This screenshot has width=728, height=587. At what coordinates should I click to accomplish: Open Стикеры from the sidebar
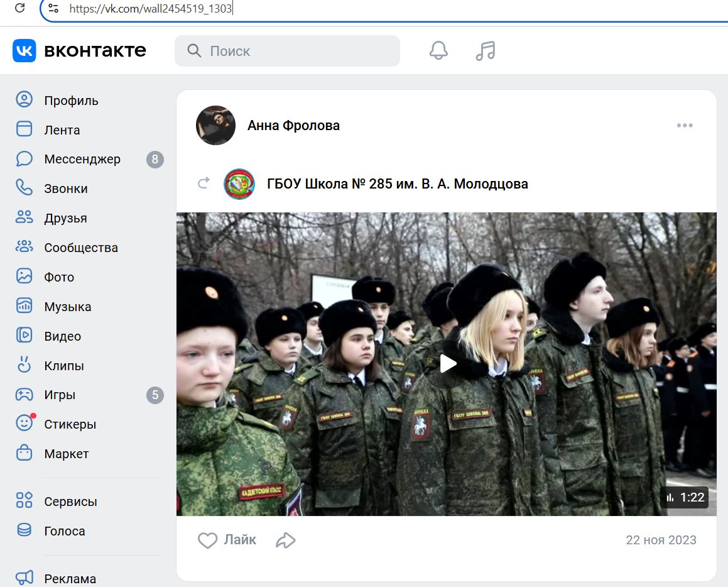click(69, 424)
